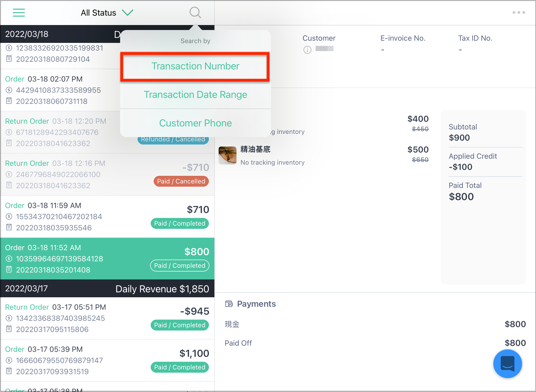The width and height of the screenshot is (536, 392).
Task: Select Customer Phone search option
Action: point(195,123)
